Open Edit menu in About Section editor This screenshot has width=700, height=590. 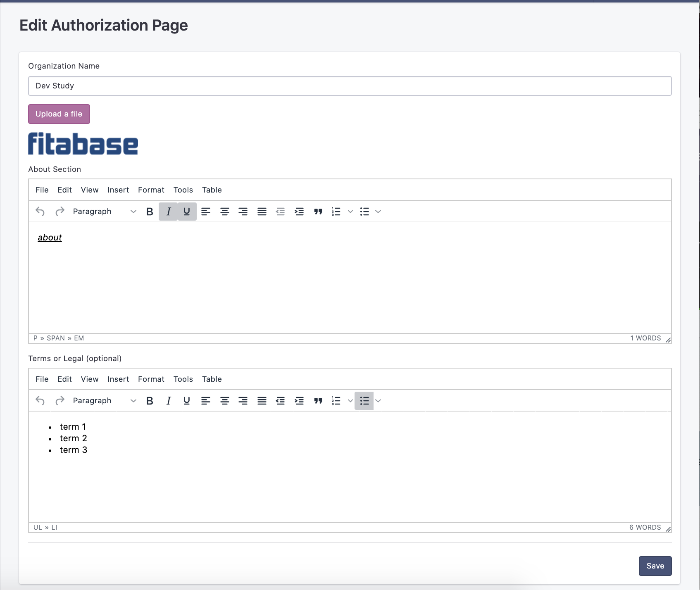64,190
